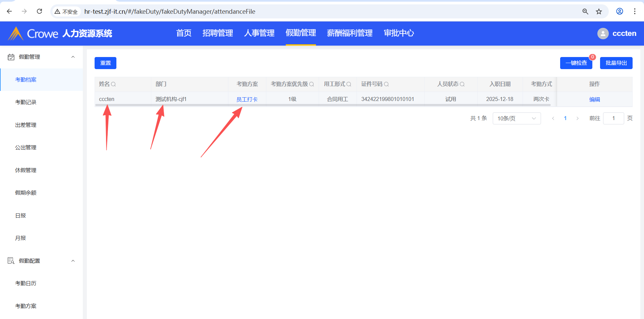Click the ID number 342422199801010101
Viewport: 644px width, 319px height.
(x=388, y=99)
